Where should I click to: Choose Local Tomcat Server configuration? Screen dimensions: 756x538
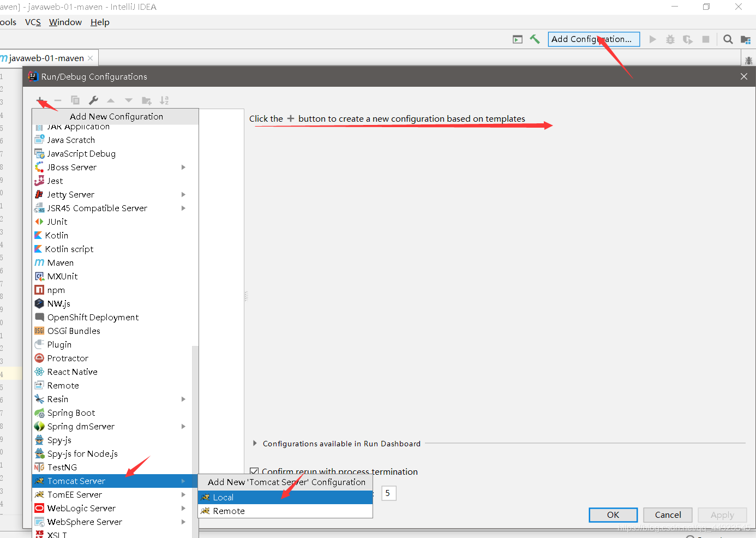click(285, 497)
